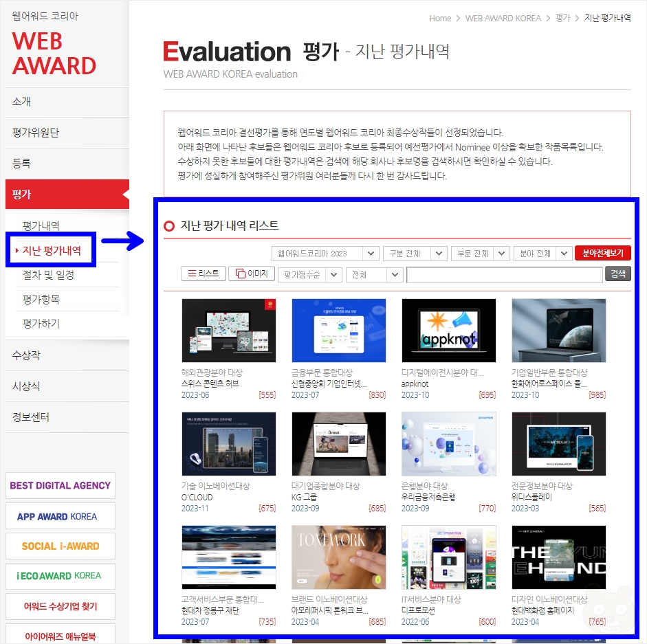Expand the 분야 전체 dropdown
This screenshot has width=647, height=644.
click(x=543, y=254)
